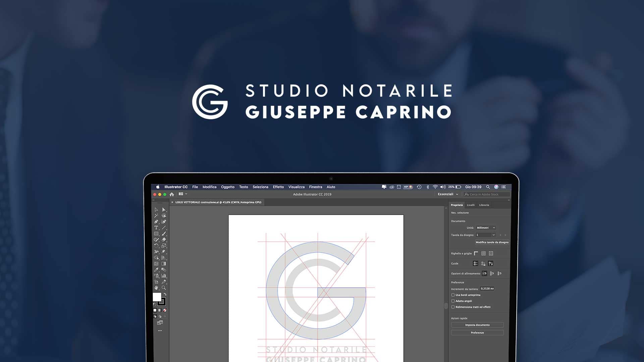The height and width of the screenshot is (362, 644).
Task: Click the black Stroke color swatch
Action: (x=162, y=301)
